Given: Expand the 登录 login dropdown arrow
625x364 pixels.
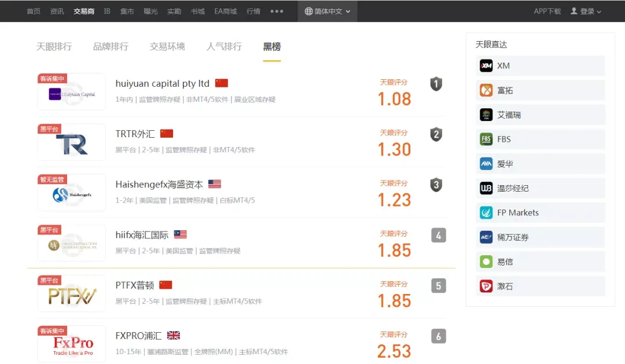Looking at the screenshot, I should (599, 12).
